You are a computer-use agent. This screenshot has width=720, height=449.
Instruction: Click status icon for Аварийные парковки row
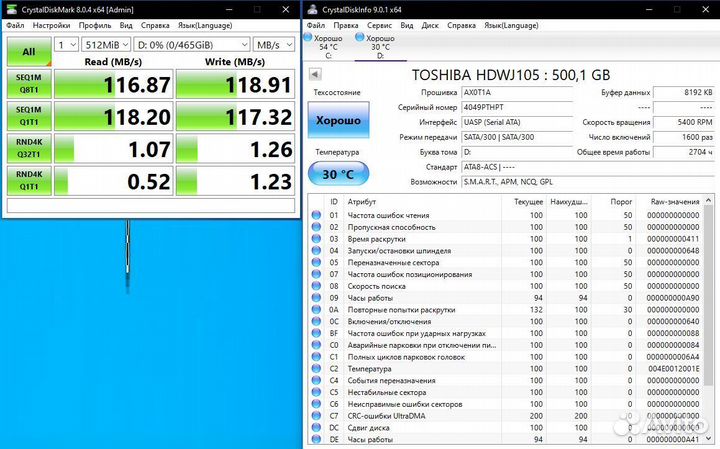(x=316, y=345)
